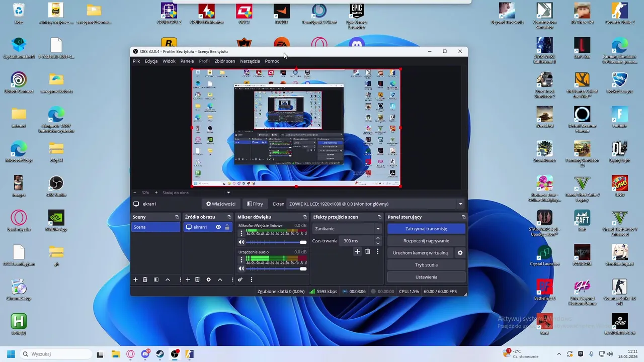This screenshot has height=362, width=644.
Task: Open audio mixer three-dot menu at bottom
Action: (251, 280)
